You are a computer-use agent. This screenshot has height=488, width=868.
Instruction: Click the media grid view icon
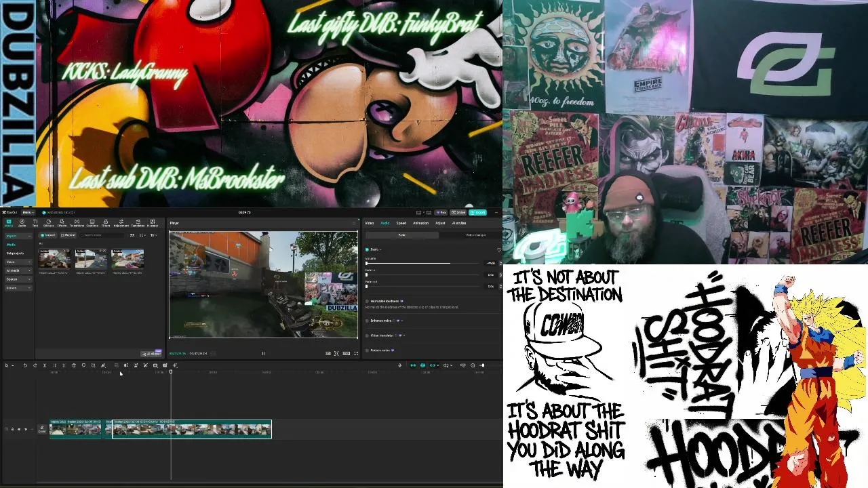click(132, 235)
